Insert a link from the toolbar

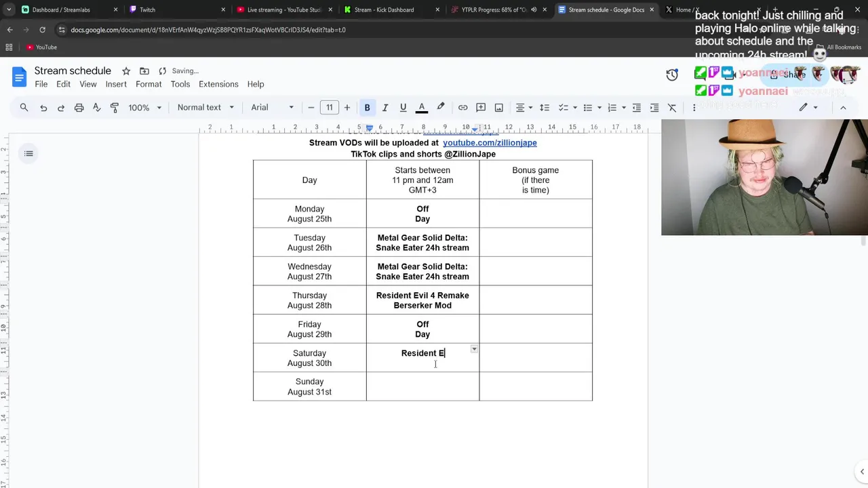462,107
